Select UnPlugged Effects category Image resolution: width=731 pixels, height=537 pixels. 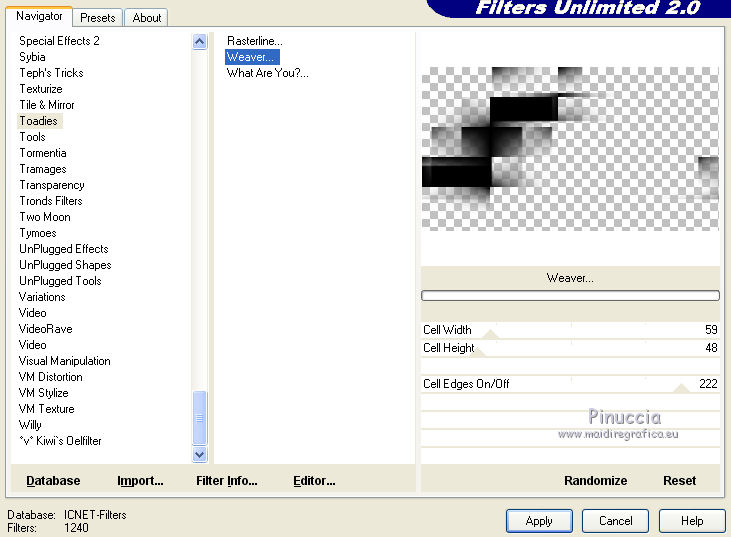tap(63, 249)
